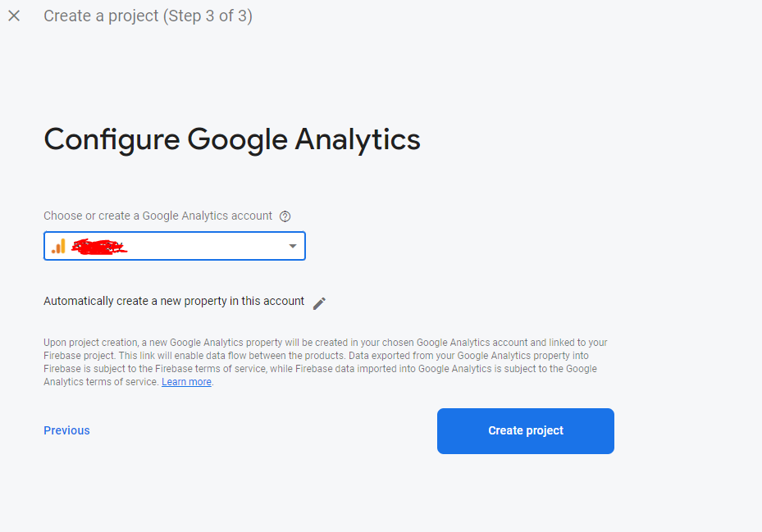
Task: Click the word 'Google' in the main heading
Action: coord(237,139)
